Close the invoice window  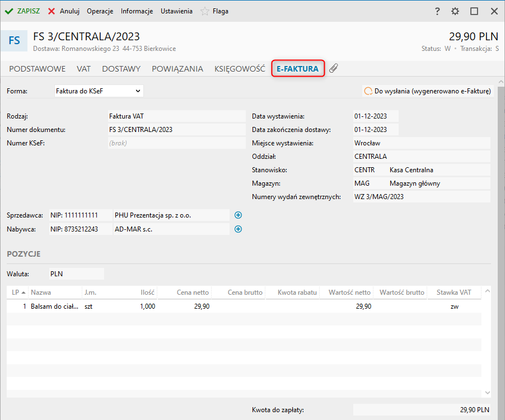click(x=494, y=11)
